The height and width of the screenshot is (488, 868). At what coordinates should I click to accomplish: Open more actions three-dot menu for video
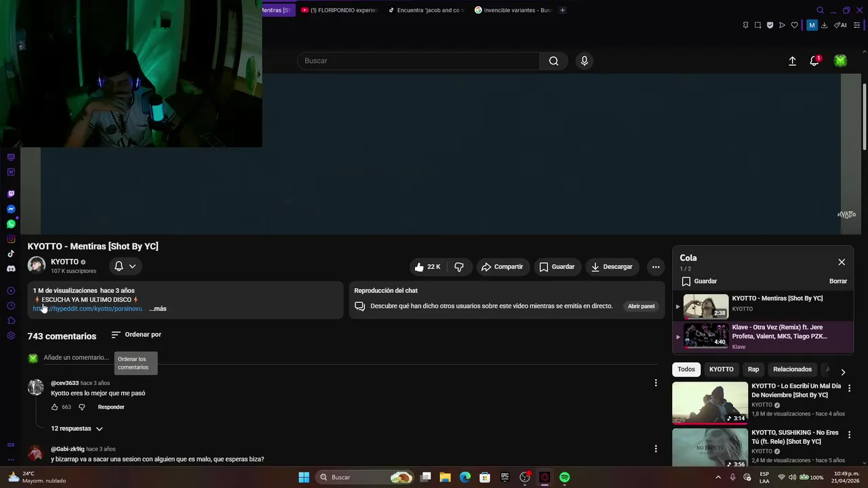click(656, 267)
